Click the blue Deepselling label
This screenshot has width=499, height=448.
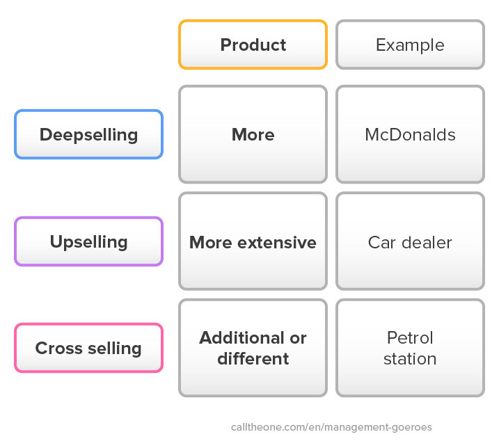tap(89, 134)
